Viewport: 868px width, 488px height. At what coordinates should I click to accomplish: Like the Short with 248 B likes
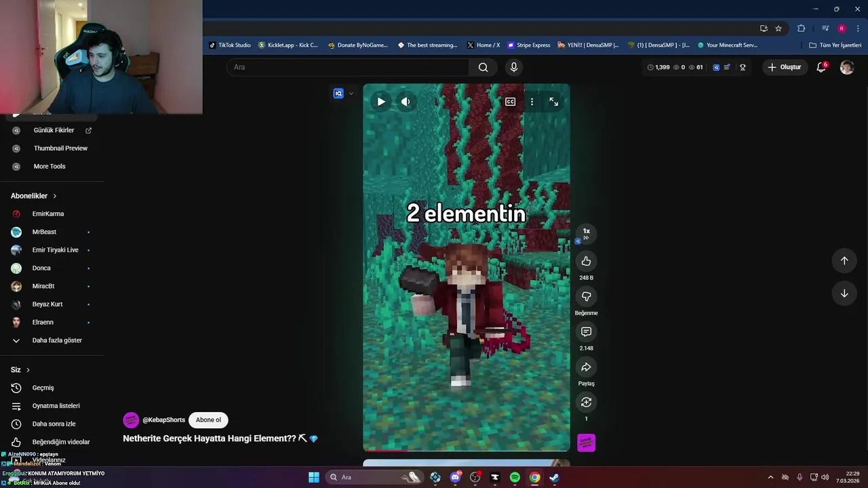pyautogui.click(x=586, y=261)
